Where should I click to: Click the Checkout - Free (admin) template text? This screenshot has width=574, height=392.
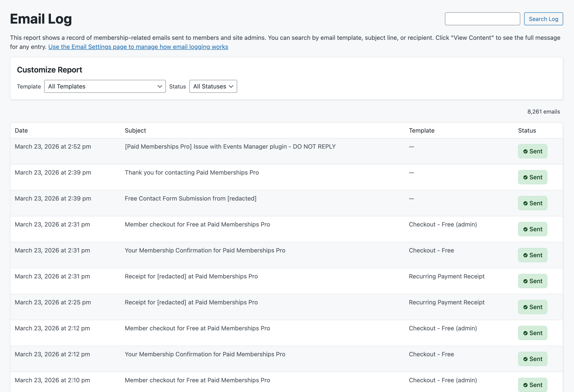443,224
